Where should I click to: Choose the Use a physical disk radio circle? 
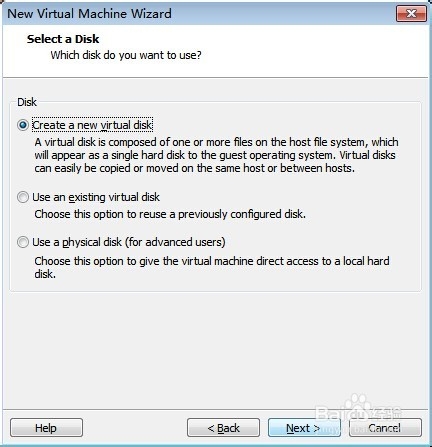pos(23,242)
